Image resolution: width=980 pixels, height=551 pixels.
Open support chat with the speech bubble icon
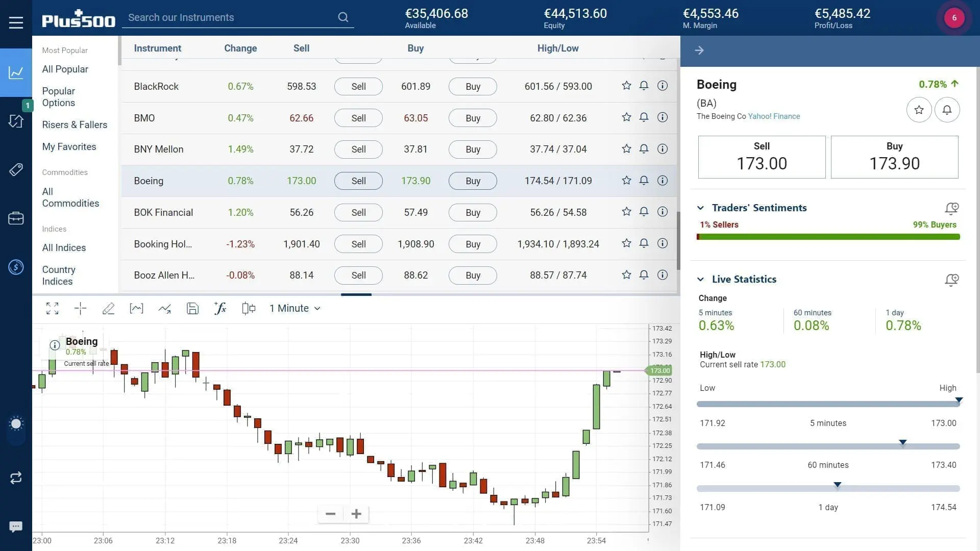pyautogui.click(x=16, y=526)
